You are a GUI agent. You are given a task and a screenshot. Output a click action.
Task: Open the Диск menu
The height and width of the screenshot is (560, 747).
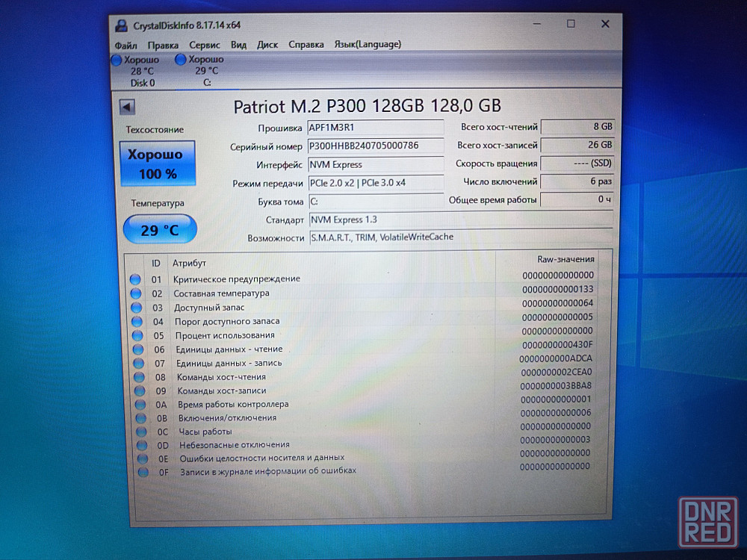tap(267, 44)
